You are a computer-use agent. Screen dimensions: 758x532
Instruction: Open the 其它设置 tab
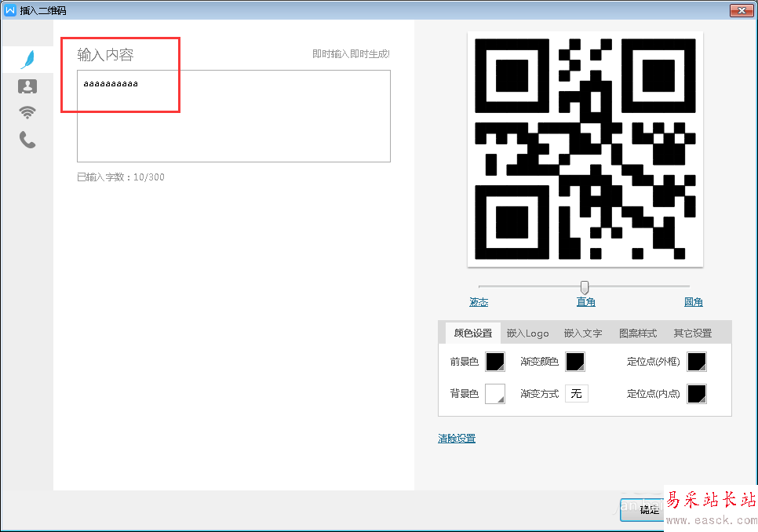tap(693, 333)
